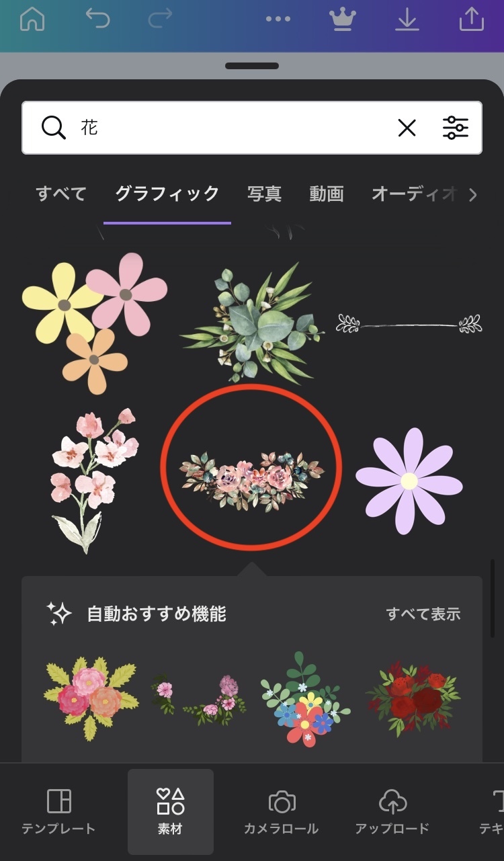The image size is (504, 861).
Task: Switch to the 写真 tab
Action: 264,194
